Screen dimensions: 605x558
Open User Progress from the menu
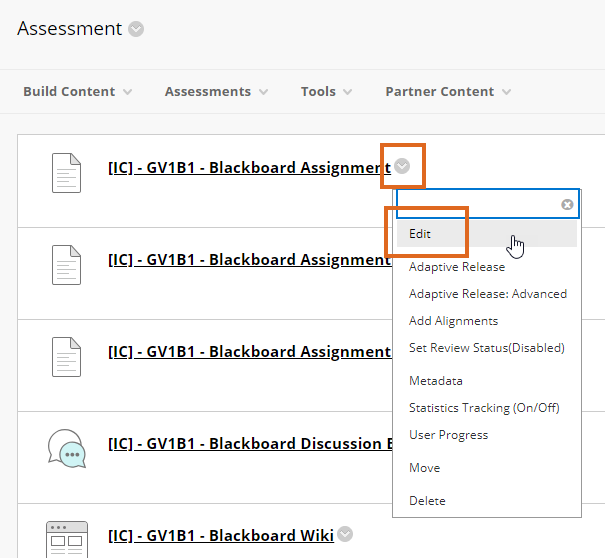tap(448, 435)
